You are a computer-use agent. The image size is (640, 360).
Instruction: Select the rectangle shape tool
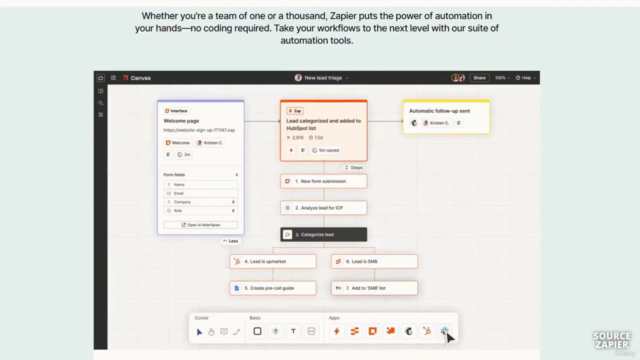coord(257,331)
